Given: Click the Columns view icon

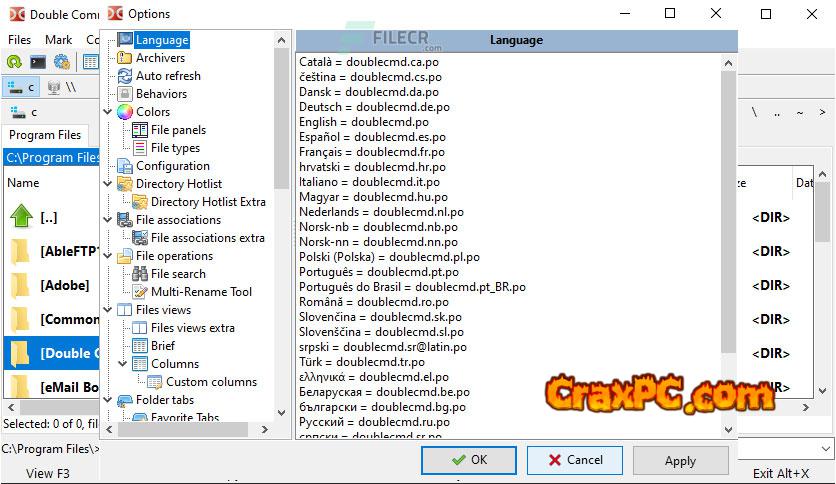Looking at the screenshot, I should point(140,364).
